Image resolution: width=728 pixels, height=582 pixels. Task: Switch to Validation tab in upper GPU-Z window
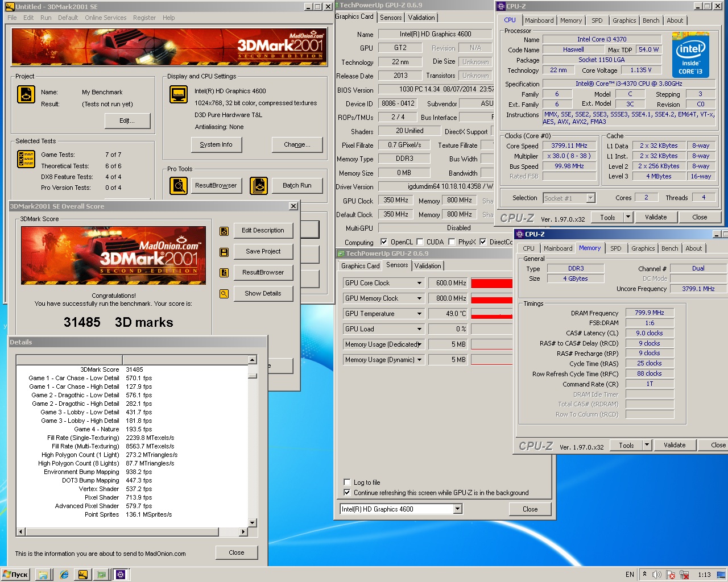click(421, 18)
